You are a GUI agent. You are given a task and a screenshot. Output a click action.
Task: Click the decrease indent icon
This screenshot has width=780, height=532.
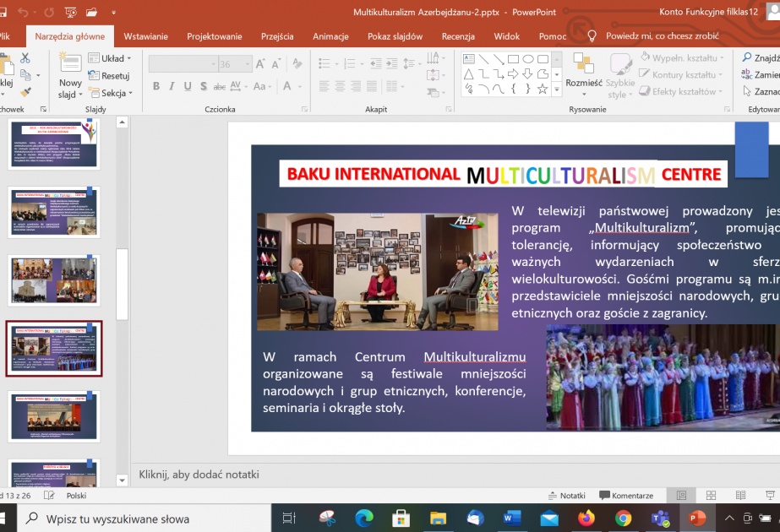tap(376, 63)
